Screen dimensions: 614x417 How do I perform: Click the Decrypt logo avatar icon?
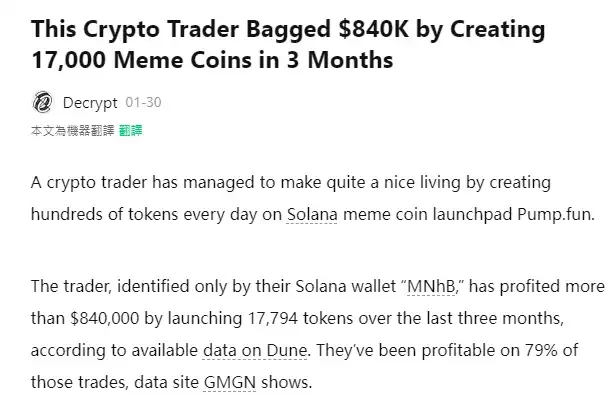pos(42,102)
